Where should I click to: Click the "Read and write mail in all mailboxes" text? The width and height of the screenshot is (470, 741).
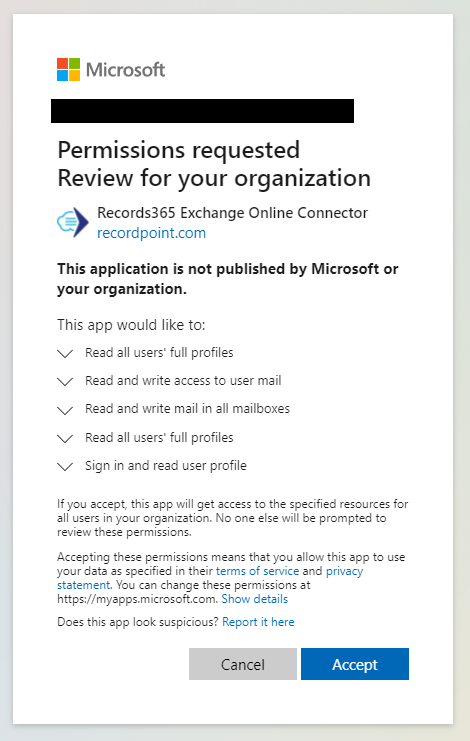(x=188, y=409)
